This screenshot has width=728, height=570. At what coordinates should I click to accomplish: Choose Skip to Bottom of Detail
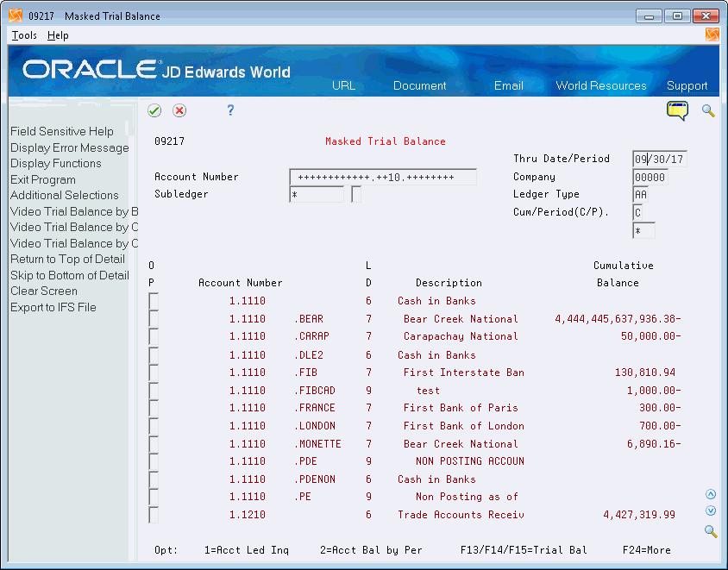(70, 275)
